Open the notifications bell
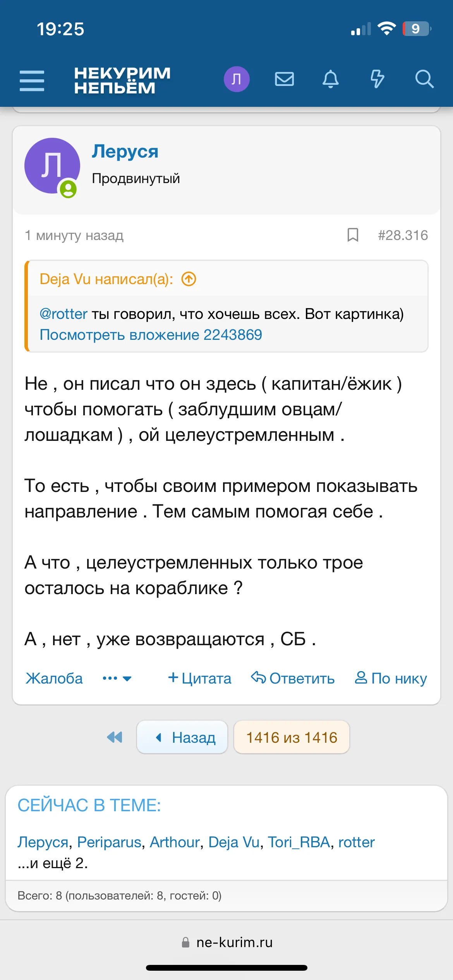This screenshot has width=453, height=980. (331, 80)
